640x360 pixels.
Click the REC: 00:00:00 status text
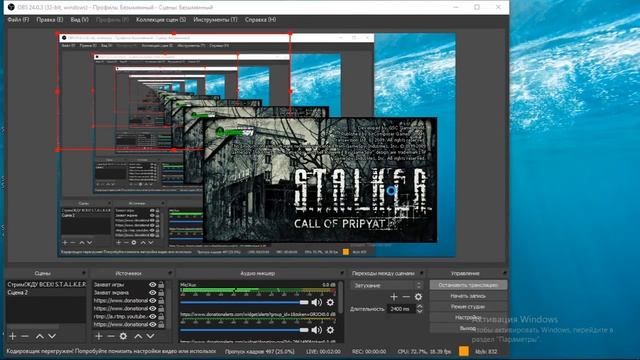[x=369, y=351]
